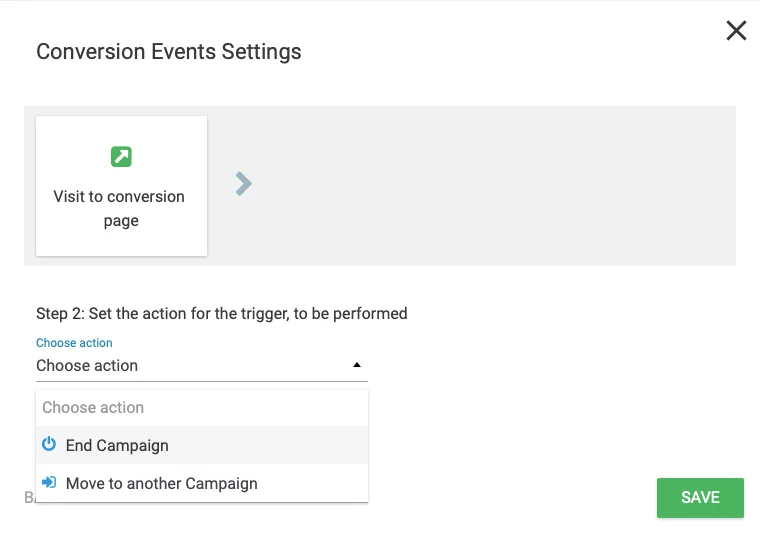Click the Conversion Events Settings title
The image size is (760, 535).
click(x=168, y=51)
